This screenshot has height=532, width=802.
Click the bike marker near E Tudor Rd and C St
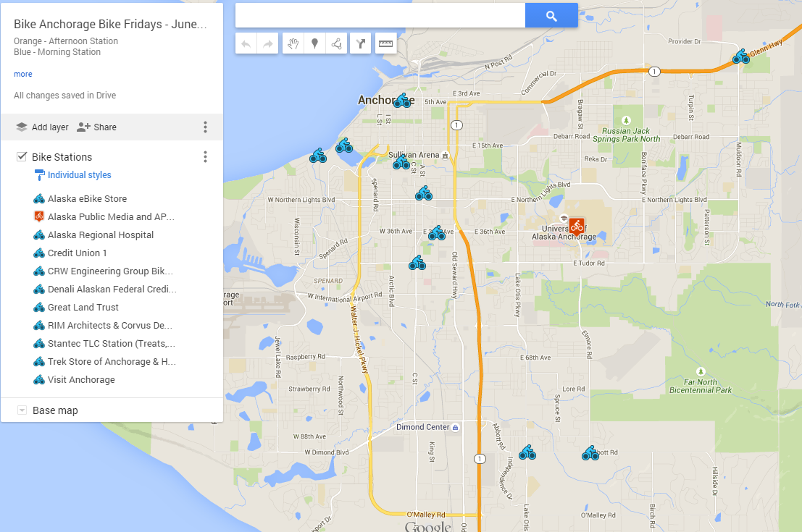(x=417, y=263)
